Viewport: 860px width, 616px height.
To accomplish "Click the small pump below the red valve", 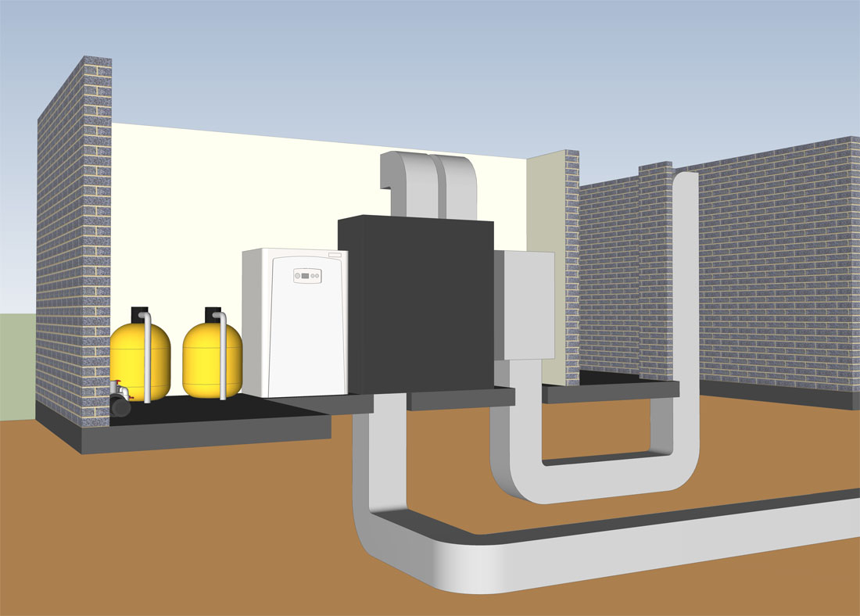I will click(121, 405).
